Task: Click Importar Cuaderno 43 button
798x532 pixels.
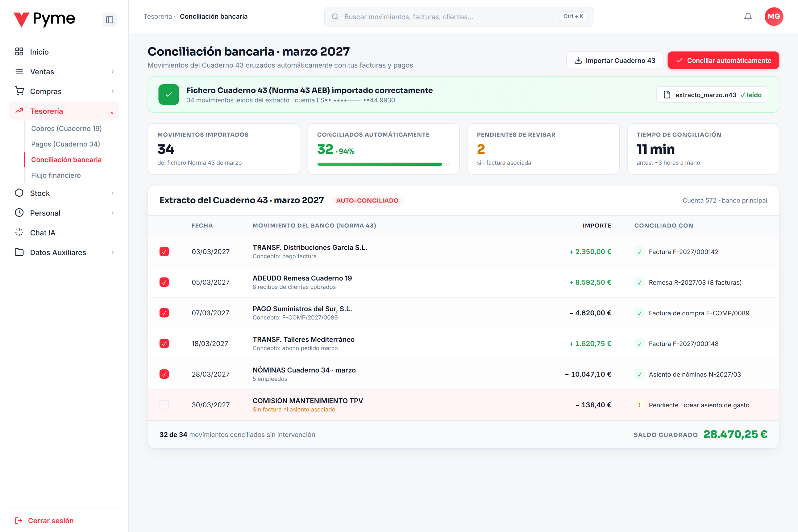Action: [x=615, y=60]
